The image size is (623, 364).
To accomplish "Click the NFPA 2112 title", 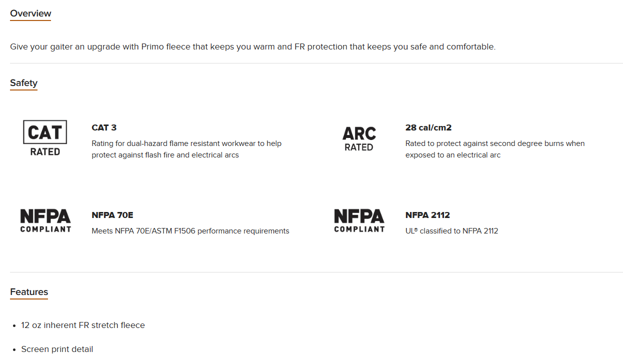I will point(427,215).
